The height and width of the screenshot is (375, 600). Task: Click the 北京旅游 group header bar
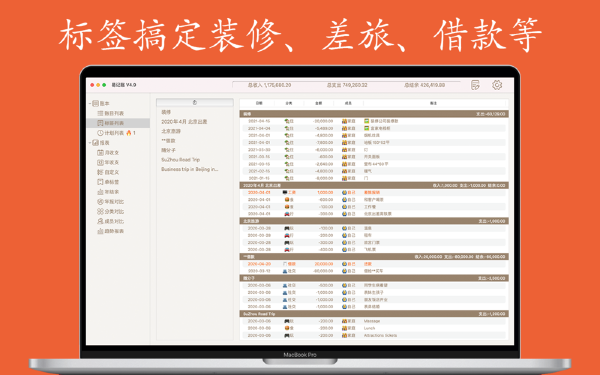coord(374,221)
